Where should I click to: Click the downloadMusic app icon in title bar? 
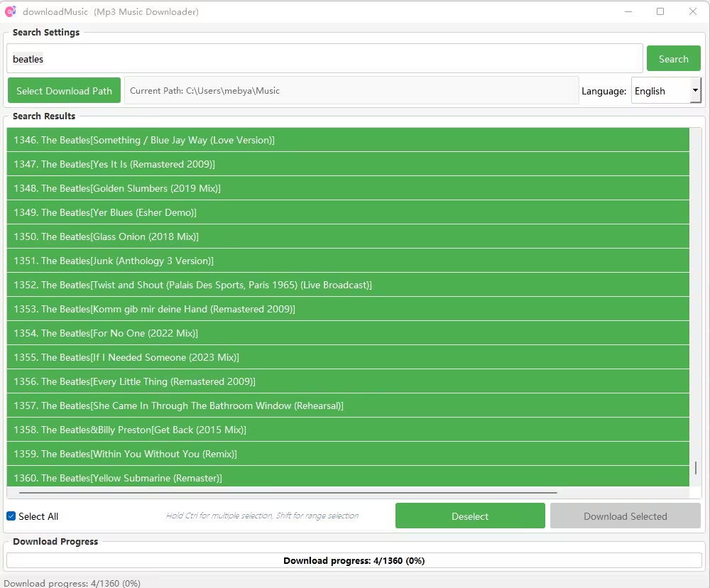tap(11, 11)
